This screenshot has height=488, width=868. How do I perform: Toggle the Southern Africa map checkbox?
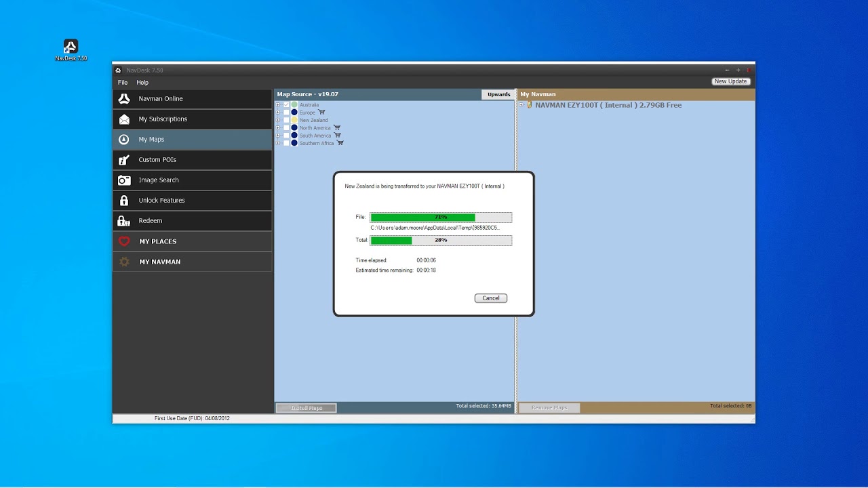286,143
